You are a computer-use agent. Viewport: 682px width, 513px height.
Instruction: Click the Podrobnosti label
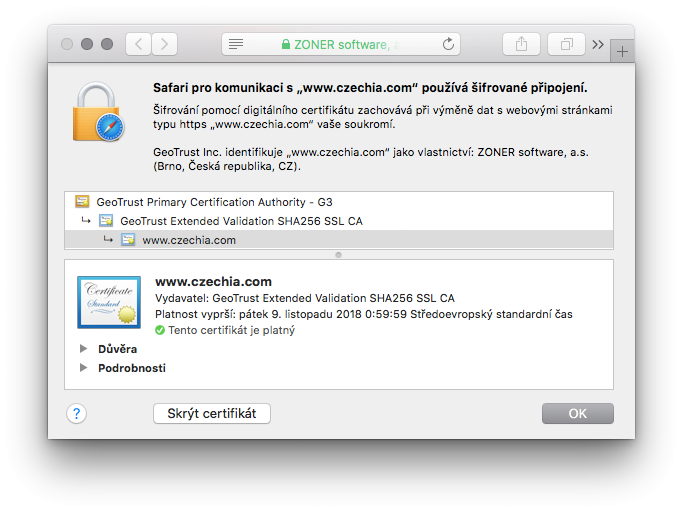pyautogui.click(x=132, y=368)
